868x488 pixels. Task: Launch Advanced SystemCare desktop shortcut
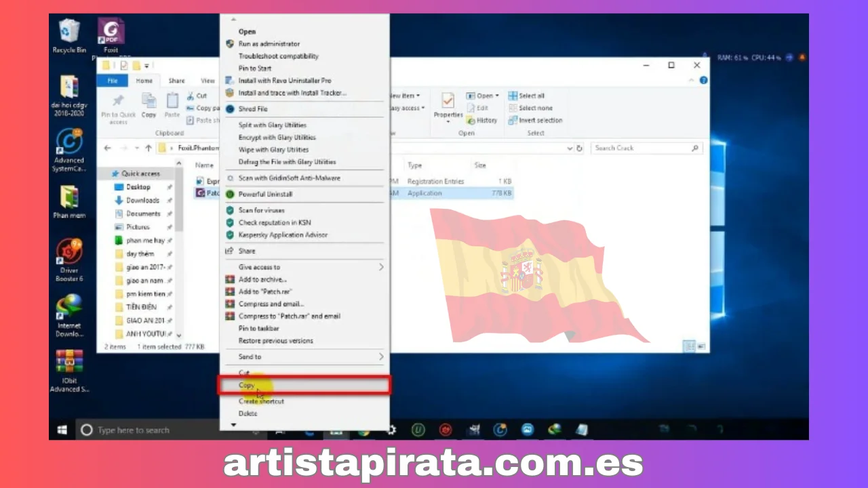pyautogui.click(x=69, y=149)
